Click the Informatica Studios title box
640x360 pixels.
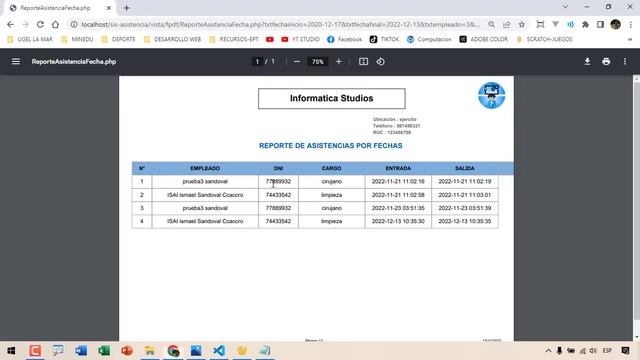point(331,98)
